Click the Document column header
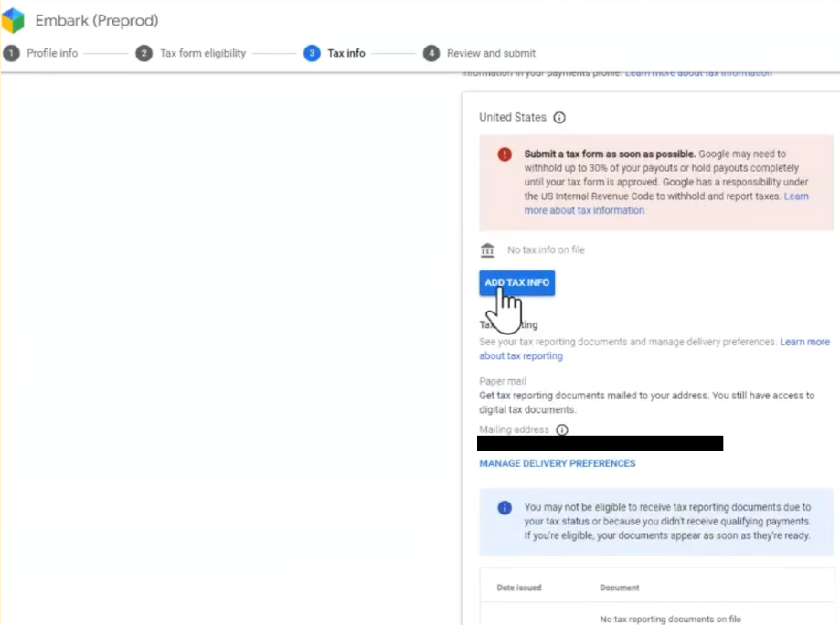840x625 pixels. pos(620,588)
